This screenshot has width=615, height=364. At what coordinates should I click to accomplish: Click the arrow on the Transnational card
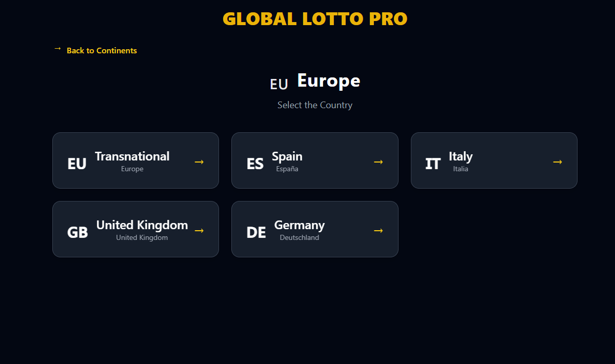tap(199, 161)
